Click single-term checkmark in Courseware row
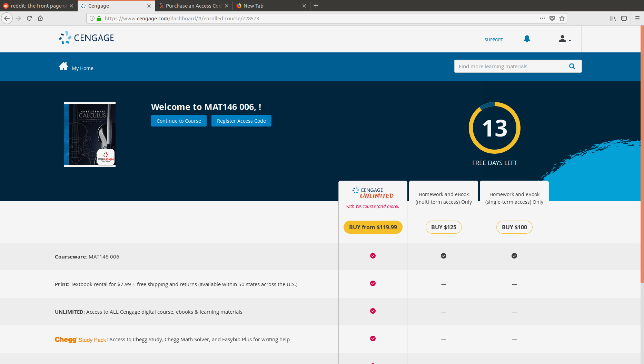 pos(514,256)
